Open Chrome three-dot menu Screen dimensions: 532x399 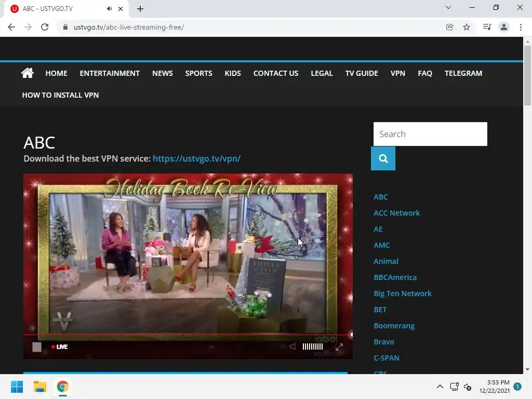[x=521, y=27]
